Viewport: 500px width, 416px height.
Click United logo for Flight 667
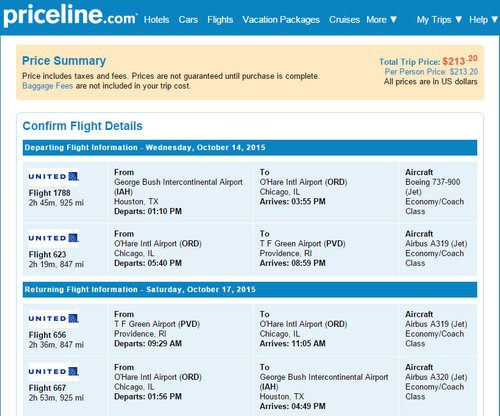coord(54,372)
